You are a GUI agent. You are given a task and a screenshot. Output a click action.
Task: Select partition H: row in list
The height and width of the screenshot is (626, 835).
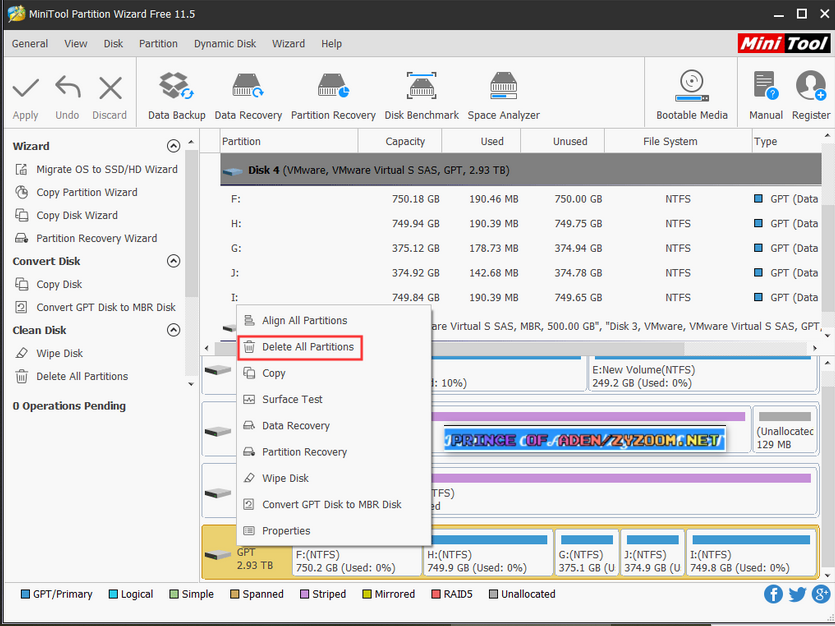pos(520,224)
